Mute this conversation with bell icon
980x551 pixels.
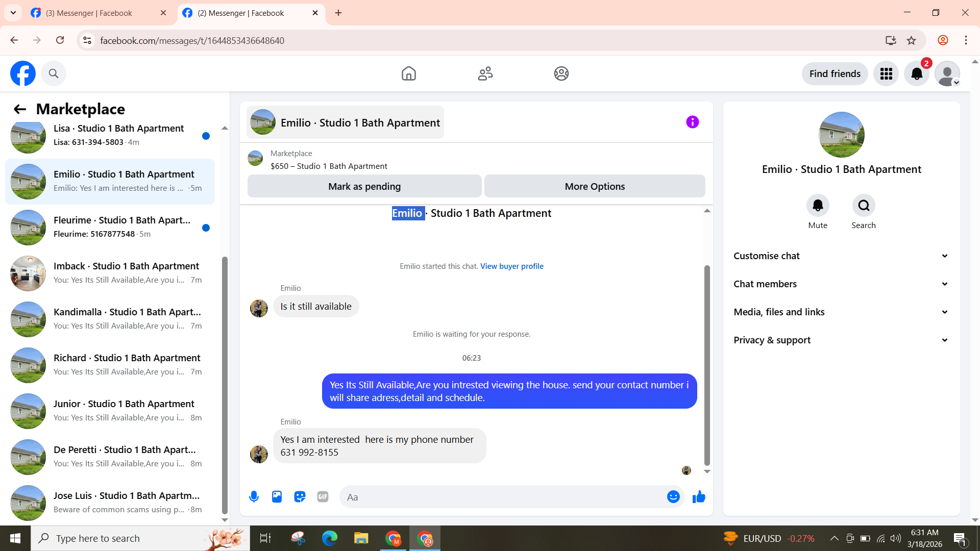818,206
